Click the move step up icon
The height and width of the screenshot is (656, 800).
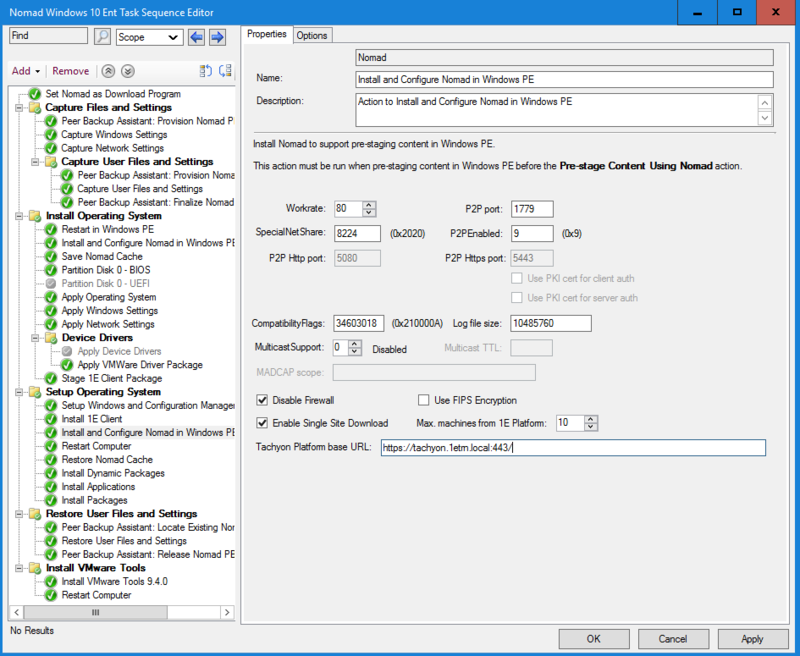click(108, 71)
